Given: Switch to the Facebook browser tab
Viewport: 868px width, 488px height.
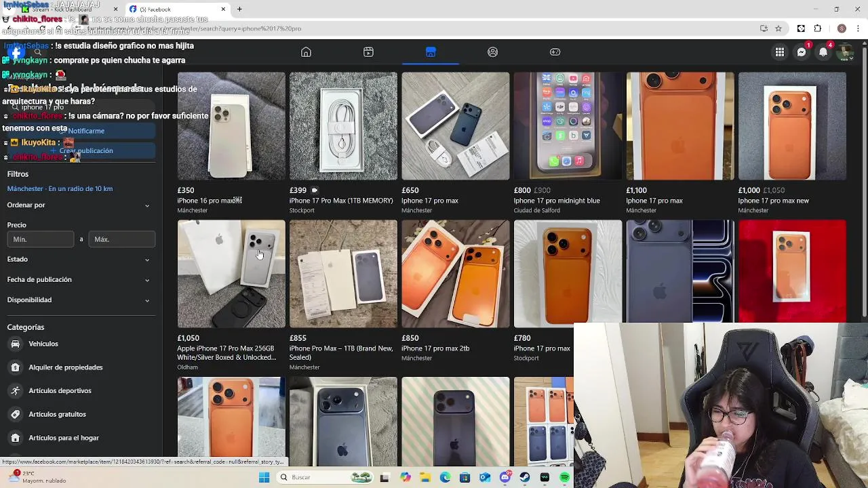Looking at the screenshot, I should 176,9.
